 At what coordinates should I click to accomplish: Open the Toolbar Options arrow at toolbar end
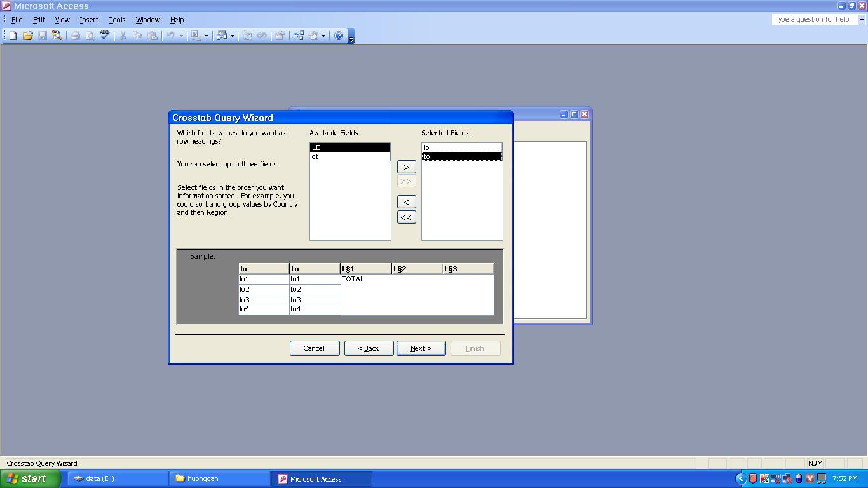point(351,36)
